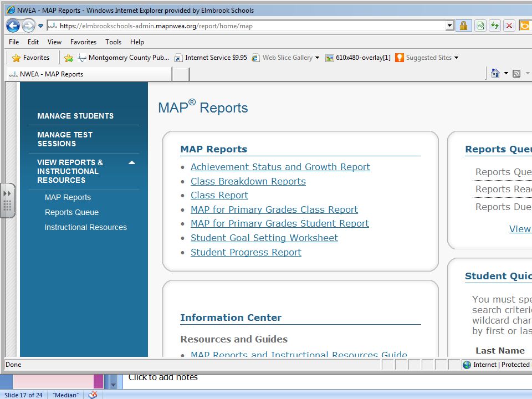532x399 pixels.
Task: Click the browser Forward arrow button
Action: point(28,26)
